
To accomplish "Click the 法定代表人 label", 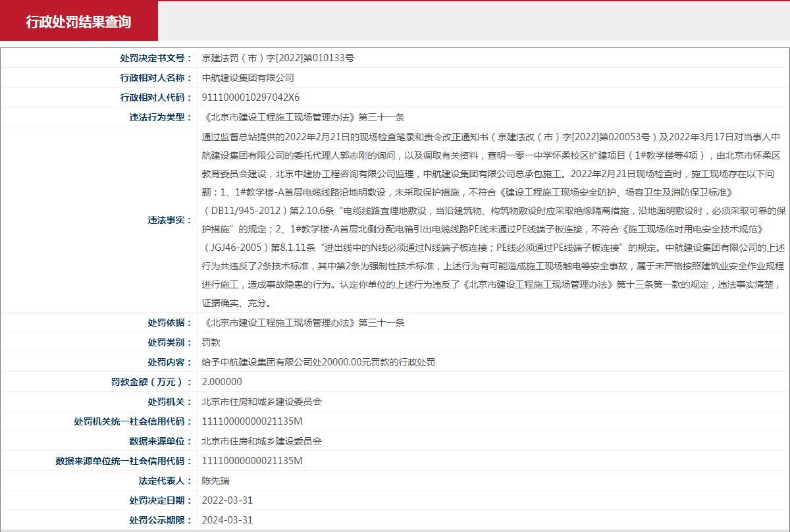I will tap(165, 481).
